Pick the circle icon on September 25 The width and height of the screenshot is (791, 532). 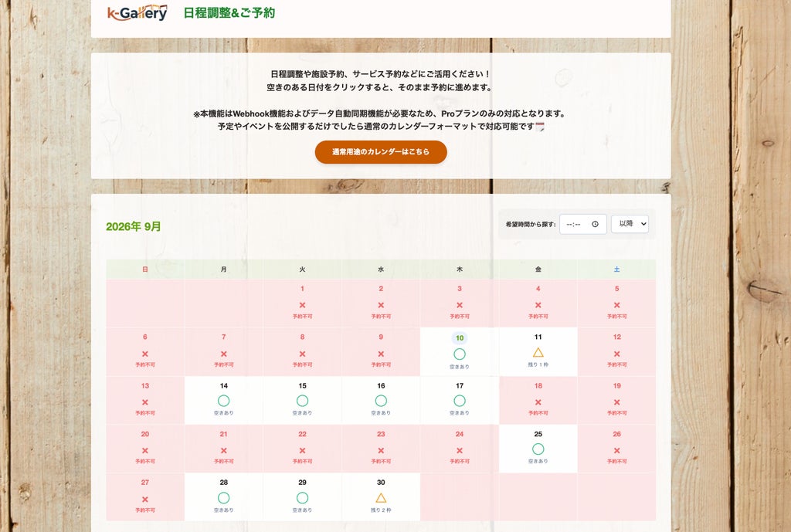[538, 449]
